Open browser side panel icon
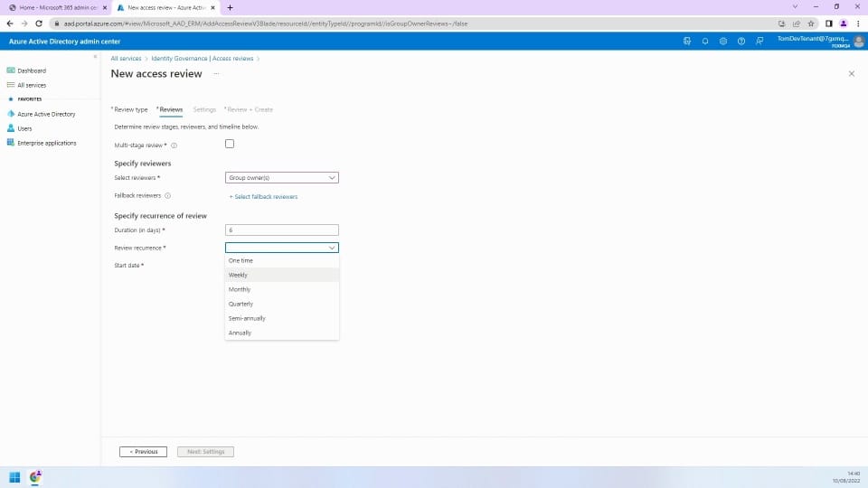Viewport: 868px width, 488px height. click(829, 23)
